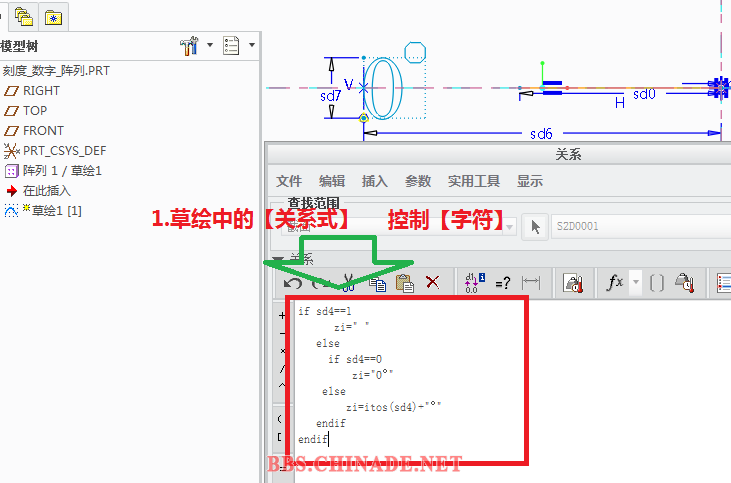Viewport: 731px width, 483px height.
Task: Open the 编辑 menu
Action: click(332, 181)
